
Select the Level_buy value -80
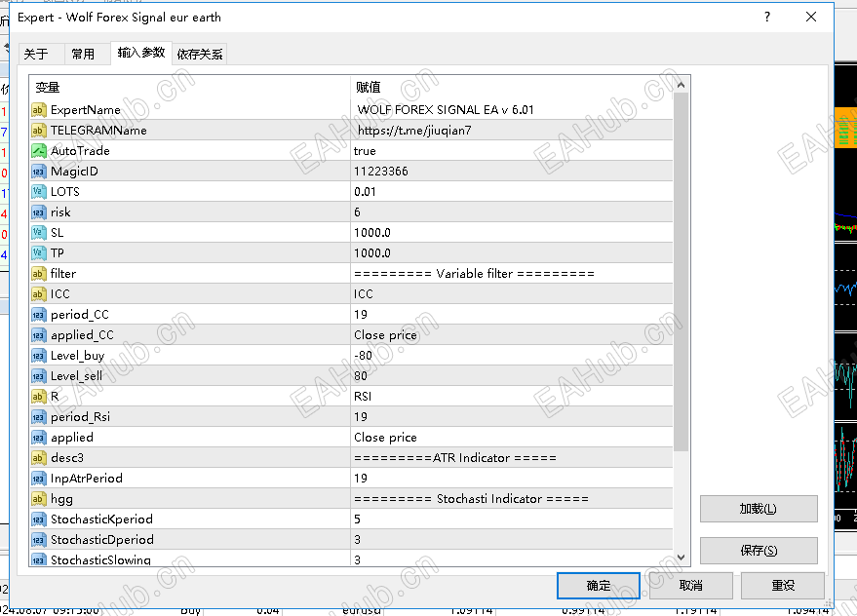(x=363, y=356)
